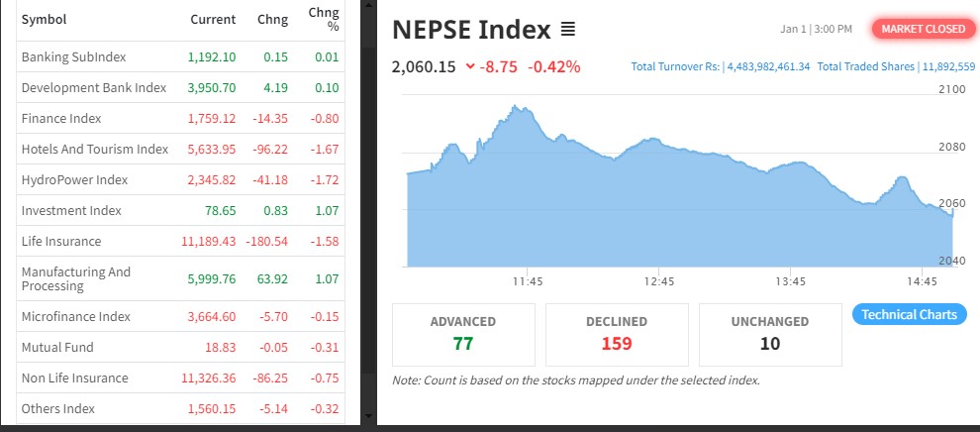Viewport: 980px width, 432px height.
Task: Sort by Chng % column header
Action: (323, 19)
